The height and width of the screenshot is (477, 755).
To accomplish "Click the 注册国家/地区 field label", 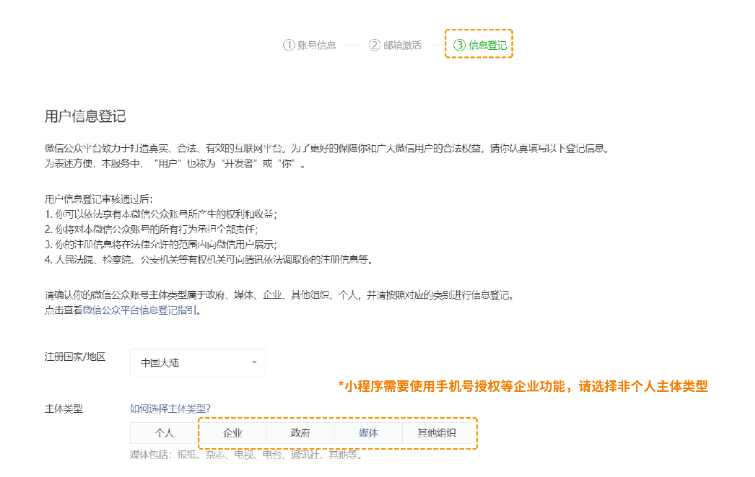I will 75,357.
